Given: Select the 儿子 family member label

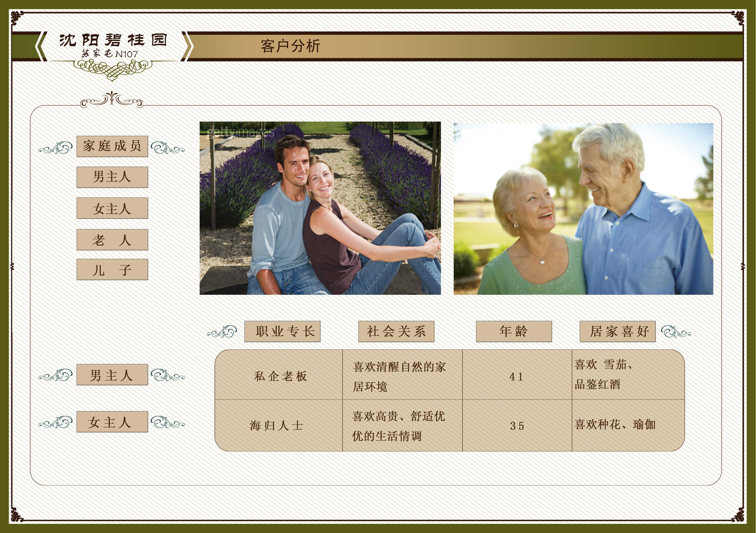Looking at the screenshot, I should (x=112, y=269).
